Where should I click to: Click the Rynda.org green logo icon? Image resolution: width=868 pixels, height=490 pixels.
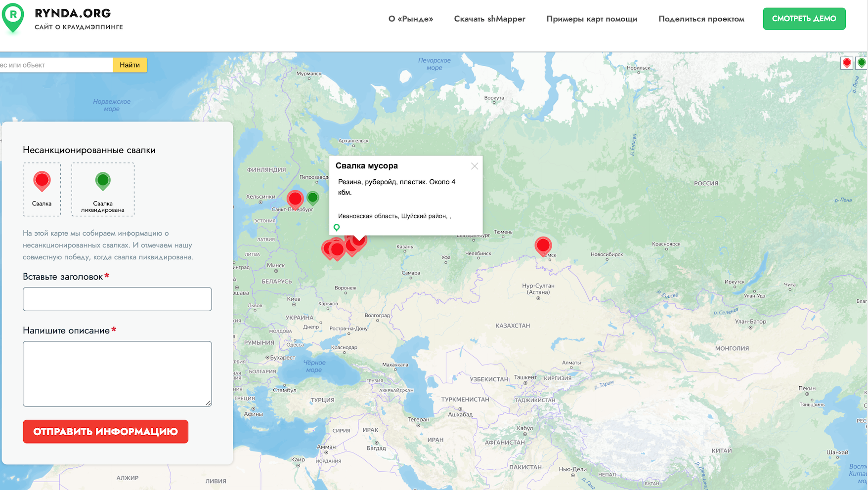point(13,17)
